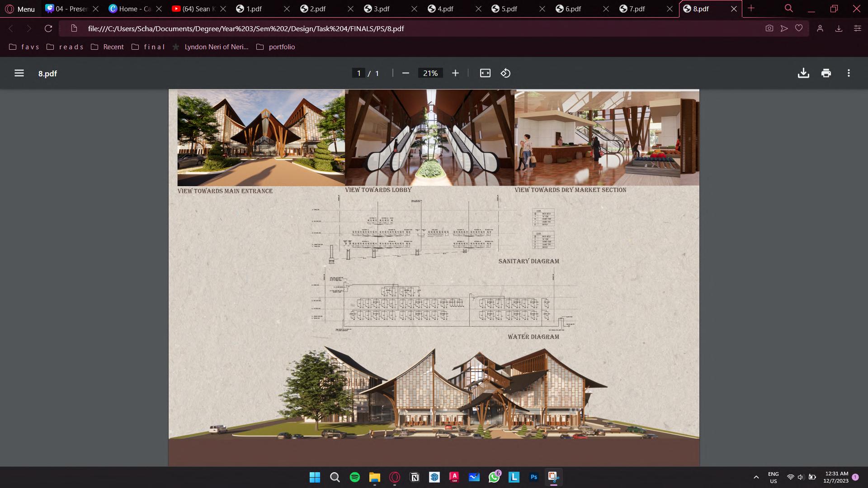Take a browser snapshot with camera icon
Viewport: 868px width, 488px height.
pos(769,28)
